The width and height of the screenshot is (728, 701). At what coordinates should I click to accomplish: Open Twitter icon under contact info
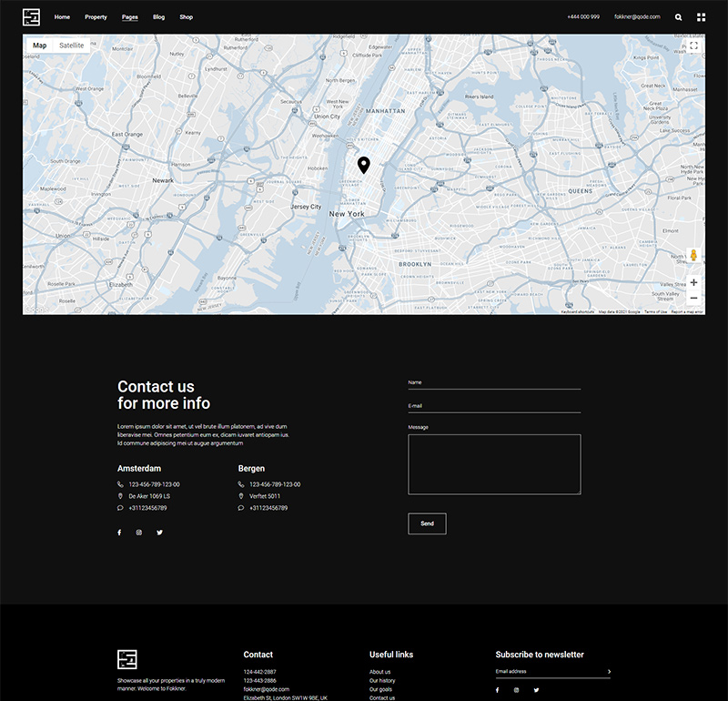[159, 533]
